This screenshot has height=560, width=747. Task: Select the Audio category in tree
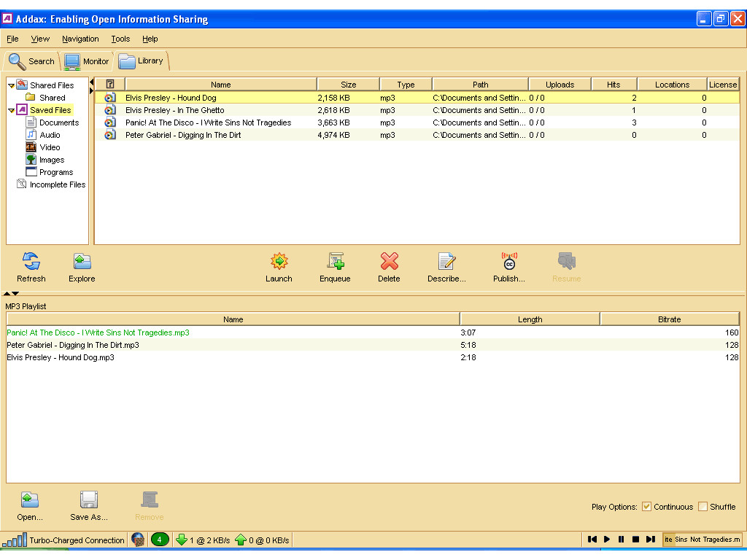pyautogui.click(x=50, y=135)
